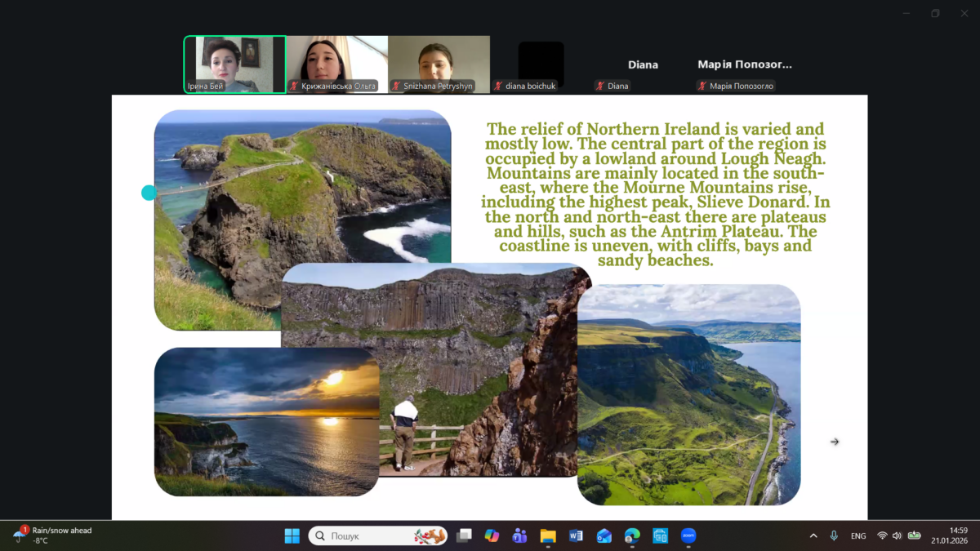The image size is (980, 551).
Task: Click the teal circle on slide
Action: pos(149,193)
